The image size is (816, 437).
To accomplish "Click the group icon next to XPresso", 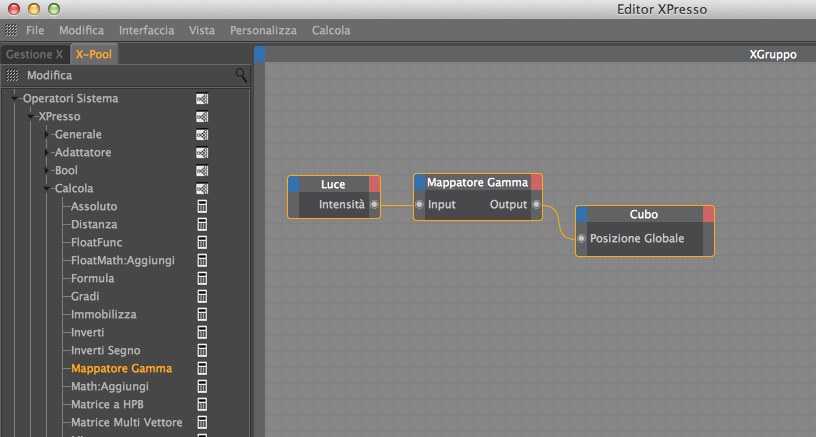I will (x=202, y=117).
